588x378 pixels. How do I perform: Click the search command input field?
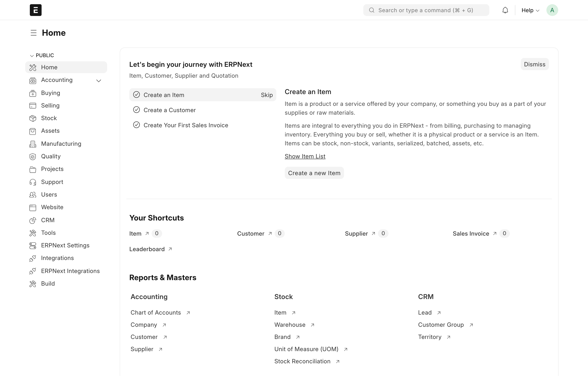pyautogui.click(x=426, y=10)
